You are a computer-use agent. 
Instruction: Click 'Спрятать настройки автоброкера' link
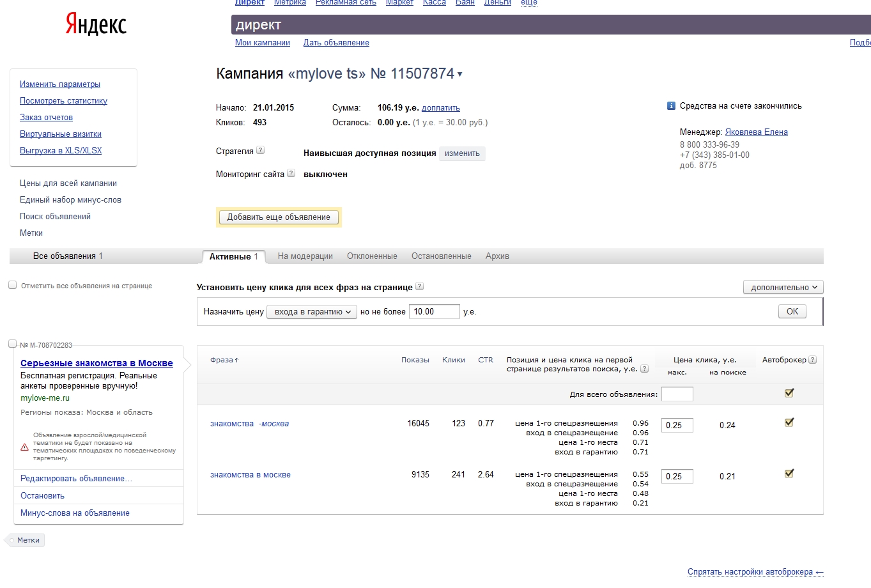(x=756, y=572)
